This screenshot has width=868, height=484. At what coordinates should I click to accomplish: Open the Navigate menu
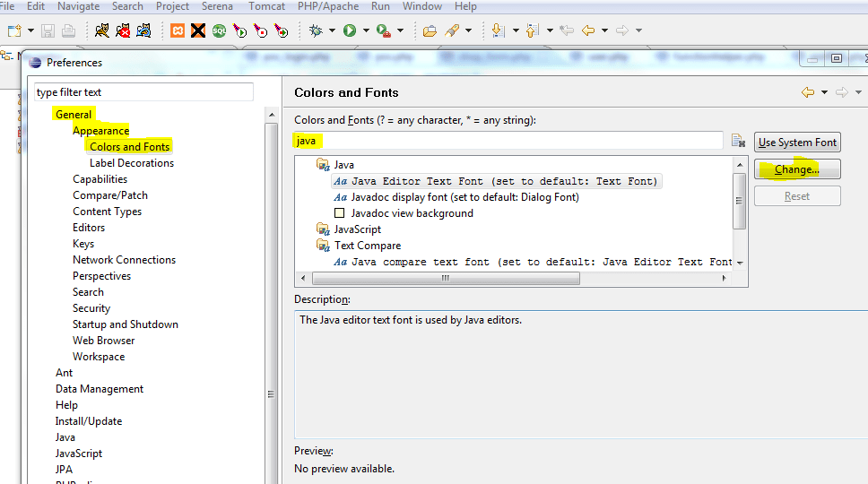coord(79,6)
